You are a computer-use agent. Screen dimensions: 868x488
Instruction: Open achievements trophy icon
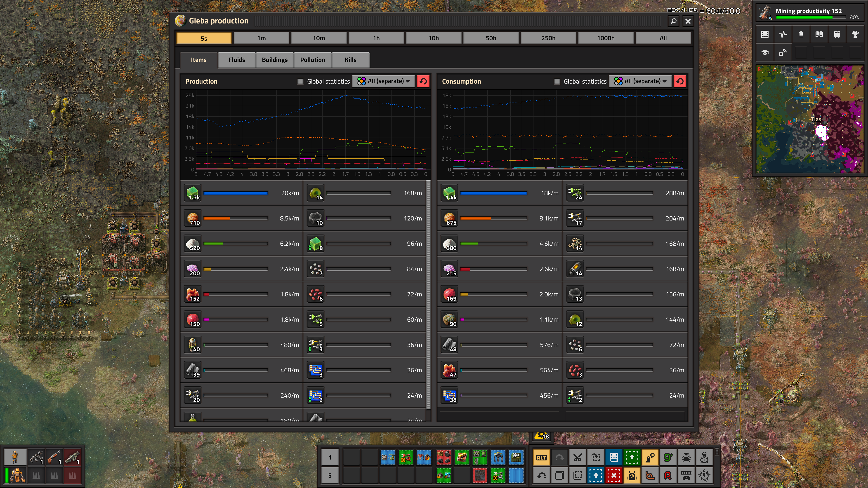[855, 34]
